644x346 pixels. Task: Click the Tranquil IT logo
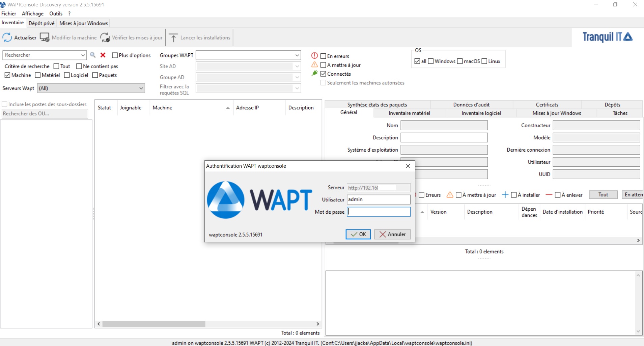tap(608, 37)
